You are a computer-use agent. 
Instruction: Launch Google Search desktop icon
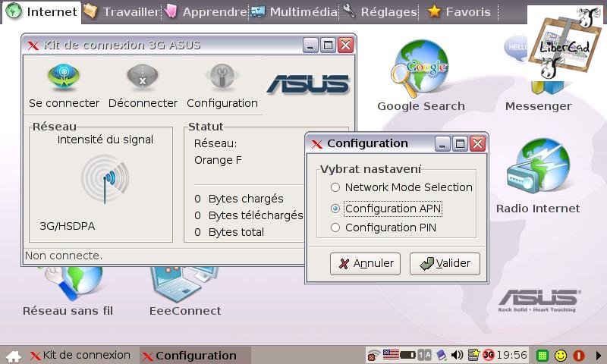pos(421,69)
